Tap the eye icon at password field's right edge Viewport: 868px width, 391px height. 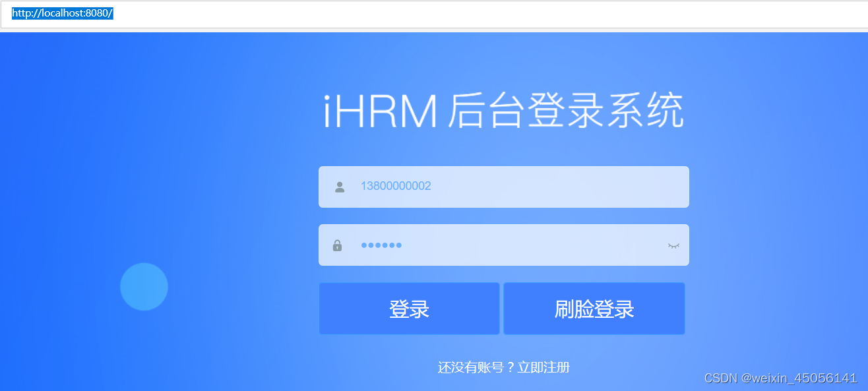(674, 245)
